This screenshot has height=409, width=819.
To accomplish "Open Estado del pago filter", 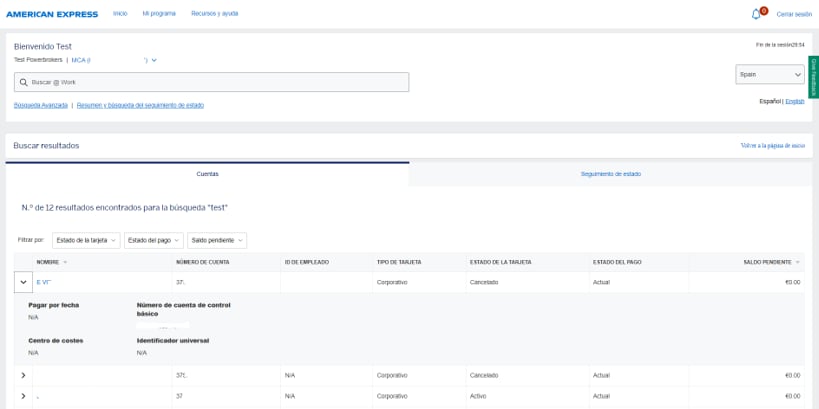I will [x=154, y=240].
